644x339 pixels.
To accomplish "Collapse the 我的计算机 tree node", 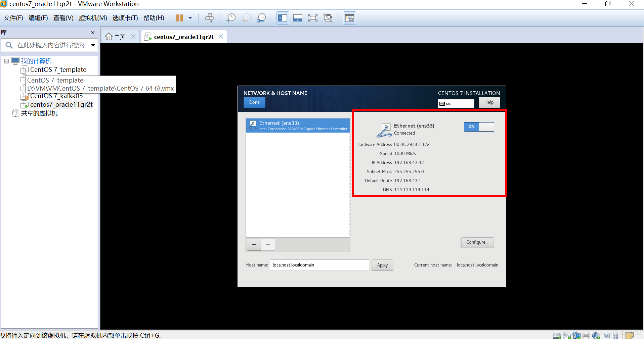I will pyautogui.click(x=6, y=61).
